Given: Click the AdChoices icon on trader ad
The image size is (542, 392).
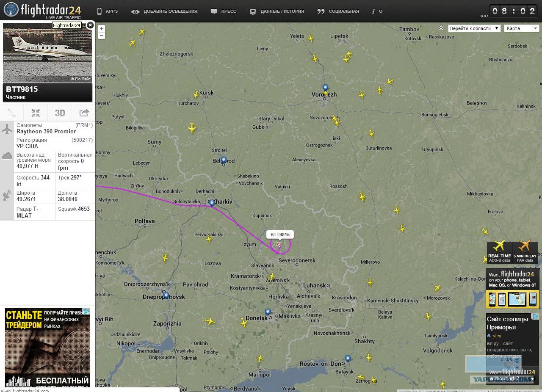Looking at the screenshot, I should click(x=86, y=311).
